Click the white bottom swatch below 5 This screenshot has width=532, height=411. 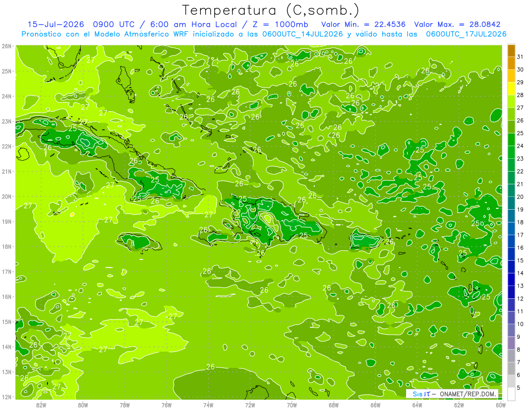[x=511, y=394]
